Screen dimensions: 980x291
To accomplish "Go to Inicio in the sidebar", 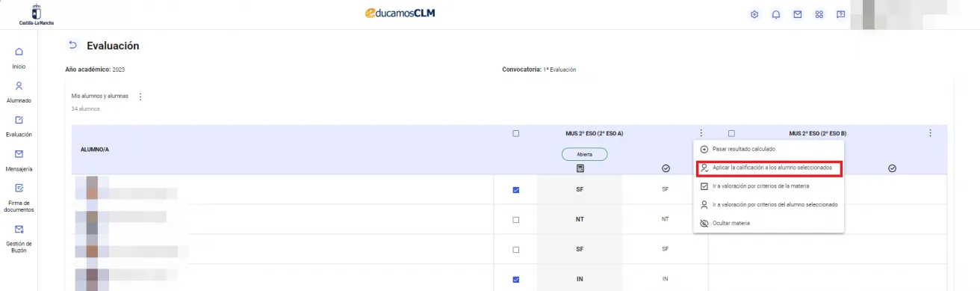I will [x=19, y=58].
